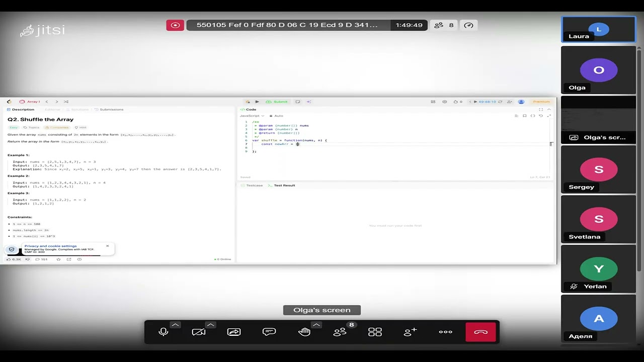Open the chat panel
The width and height of the screenshot is (644, 362).
pos(269,332)
